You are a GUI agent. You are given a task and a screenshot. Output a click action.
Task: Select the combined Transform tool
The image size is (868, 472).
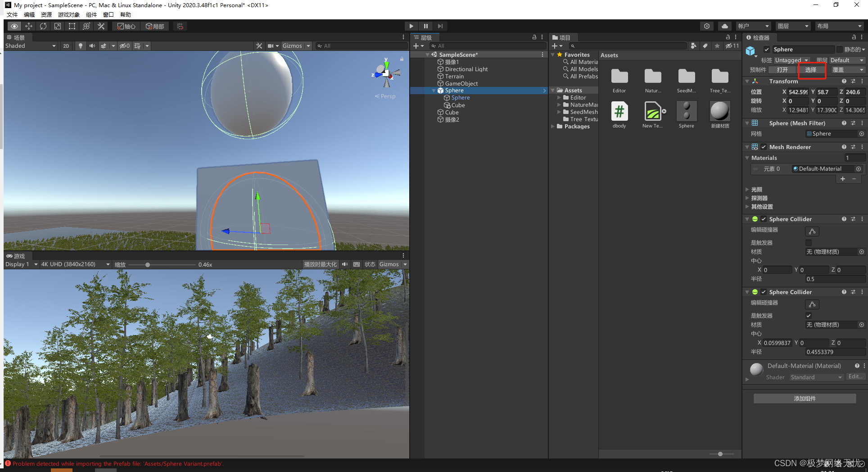coord(86,26)
